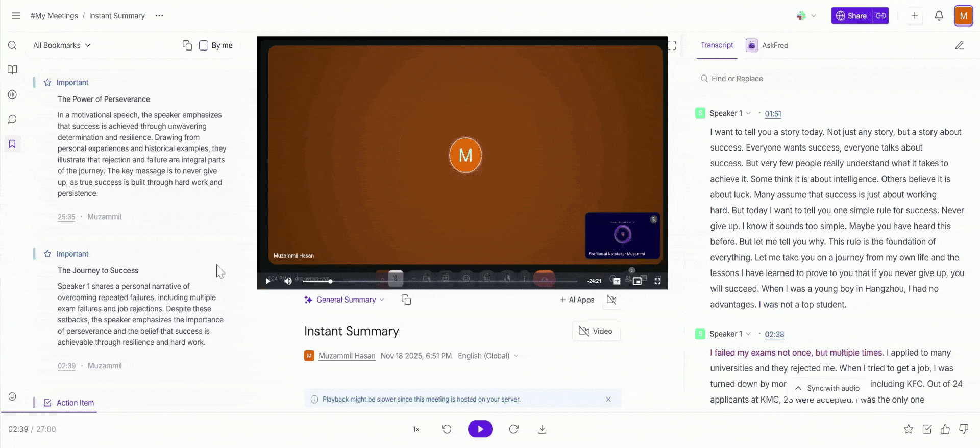The width and height of the screenshot is (980, 448).
Task: Go to #My Meetings breadcrumb
Action: tap(54, 16)
